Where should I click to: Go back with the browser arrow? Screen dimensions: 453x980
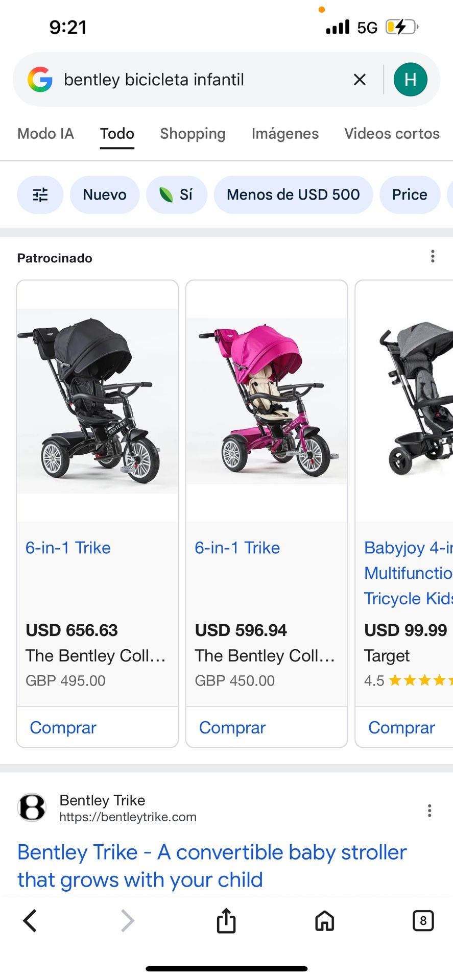[30, 921]
